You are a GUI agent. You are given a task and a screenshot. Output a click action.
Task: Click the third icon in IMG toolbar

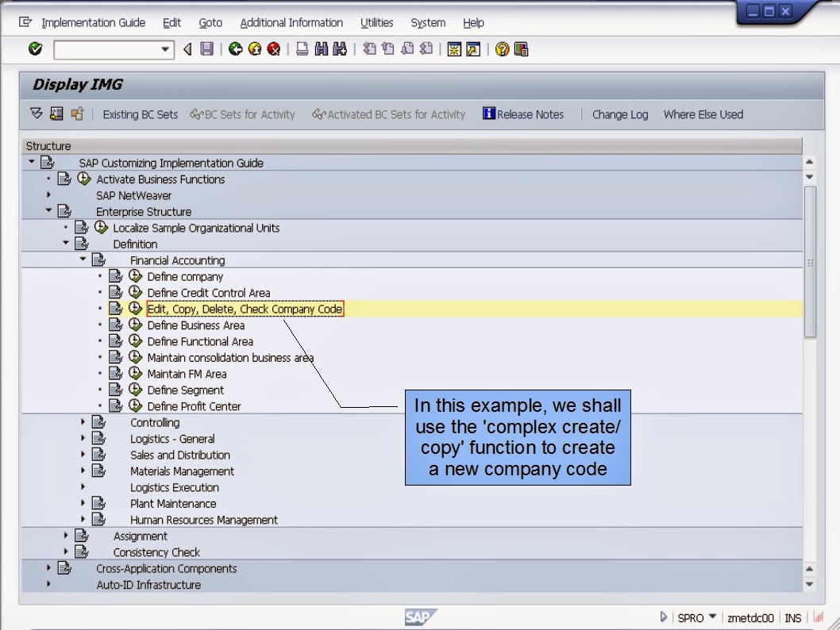coord(77,113)
